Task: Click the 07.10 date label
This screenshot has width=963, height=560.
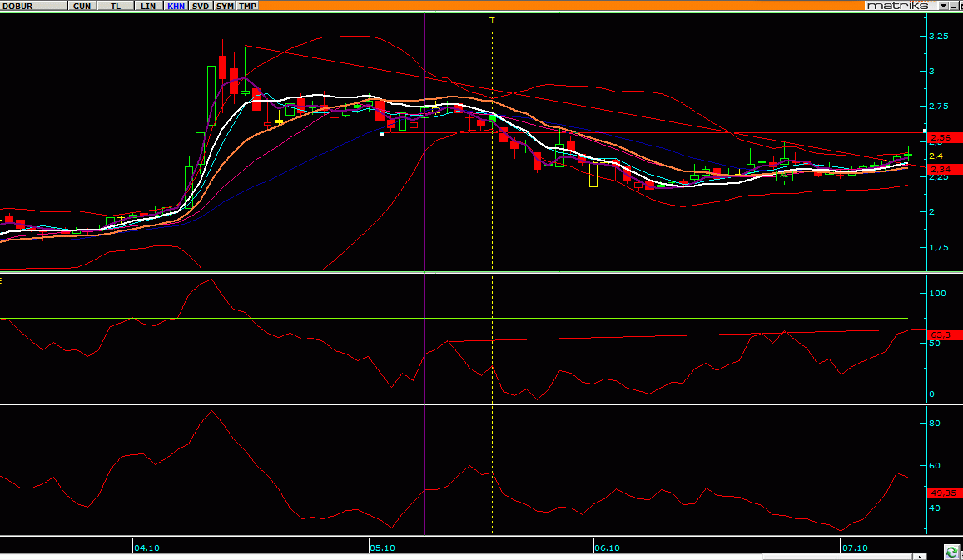Action: tap(855, 548)
